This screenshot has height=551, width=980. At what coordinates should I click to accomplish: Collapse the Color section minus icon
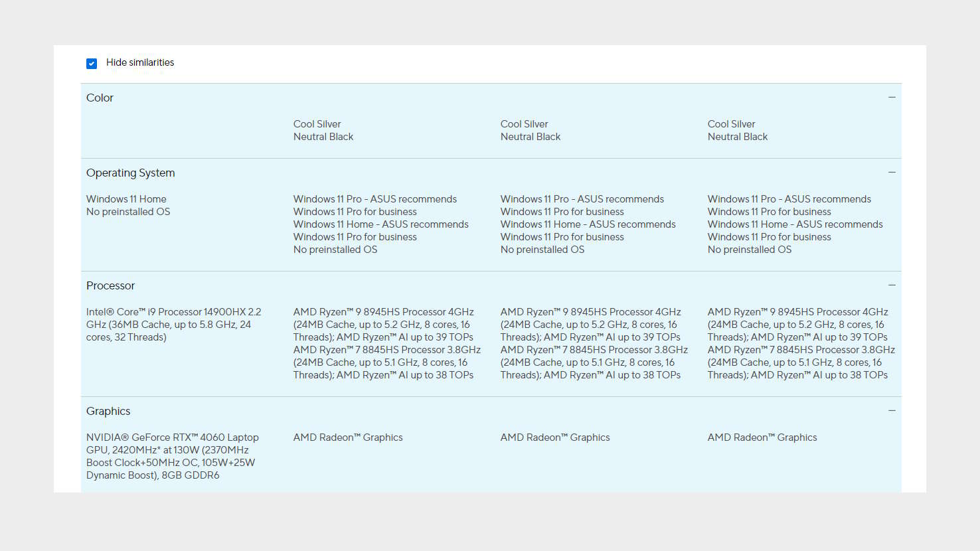[892, 98]
